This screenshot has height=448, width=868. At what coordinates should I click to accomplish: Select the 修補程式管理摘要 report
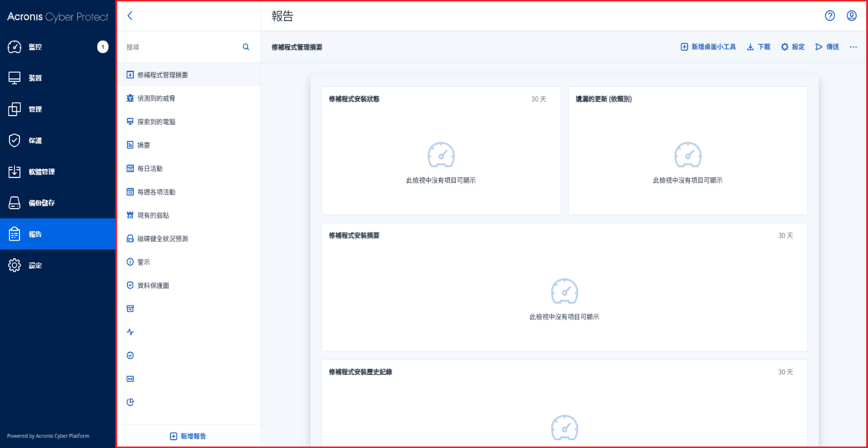pyautogui.click(x=189, y=75)
